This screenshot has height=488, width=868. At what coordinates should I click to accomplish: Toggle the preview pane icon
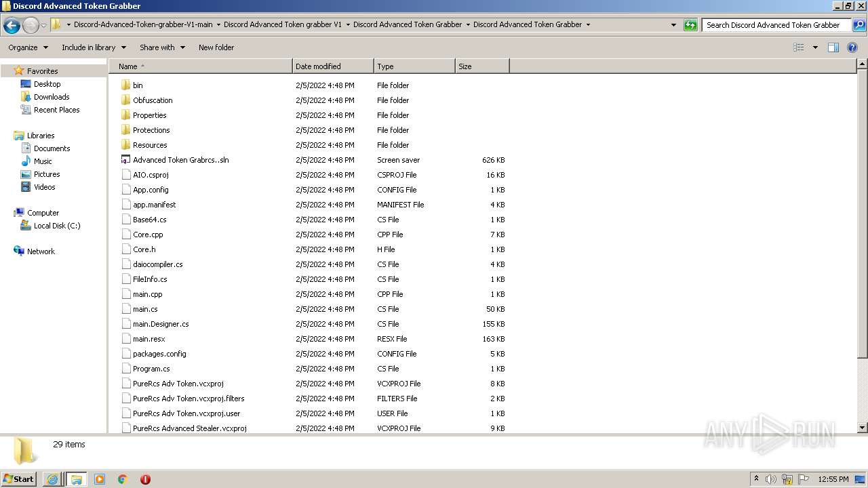tap(833, 47)
